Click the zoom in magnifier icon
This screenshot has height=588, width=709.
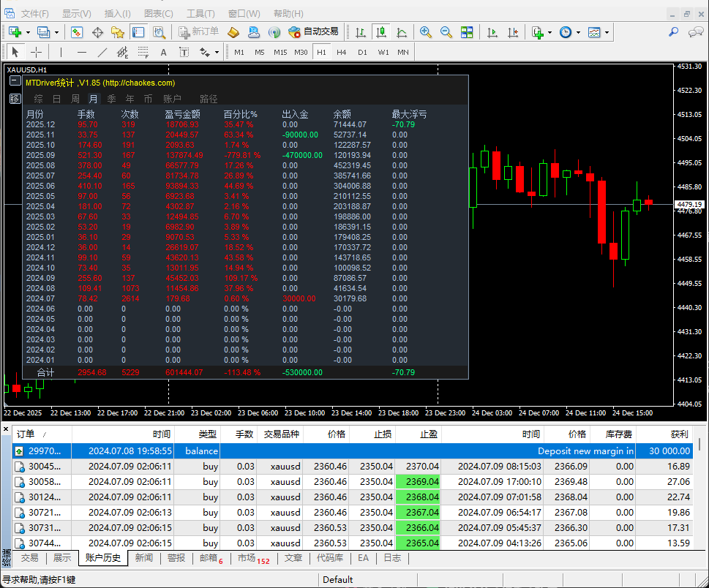[x=426, y=32]
